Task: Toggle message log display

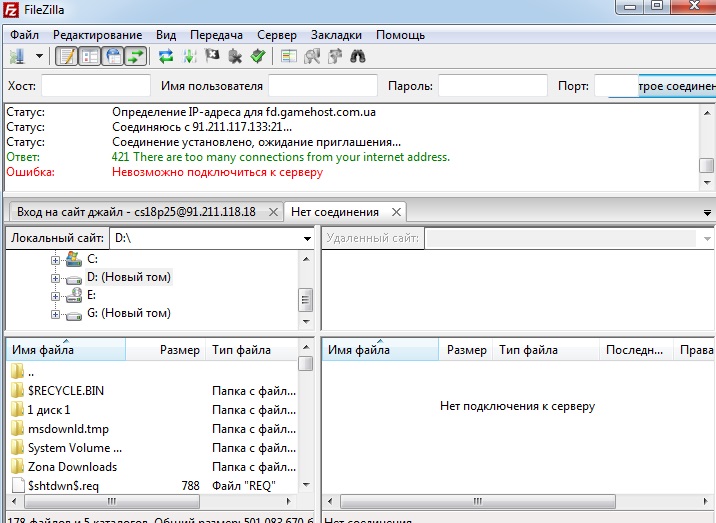Action: [x=67, y=57]
